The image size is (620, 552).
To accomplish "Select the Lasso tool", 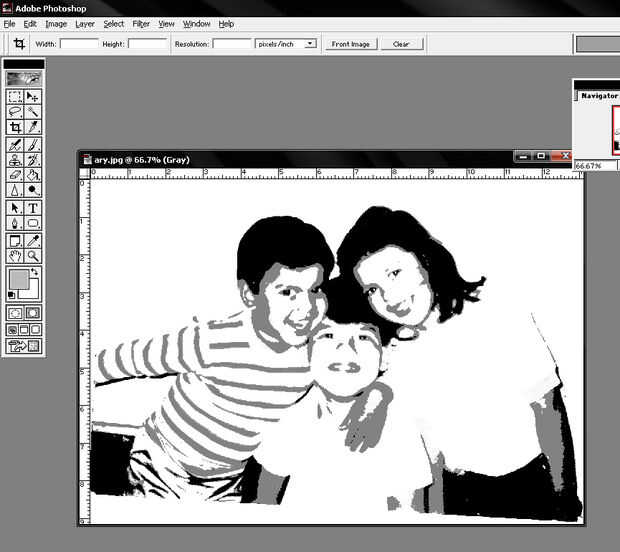I will pyautogui.click(x=15, y=112).
